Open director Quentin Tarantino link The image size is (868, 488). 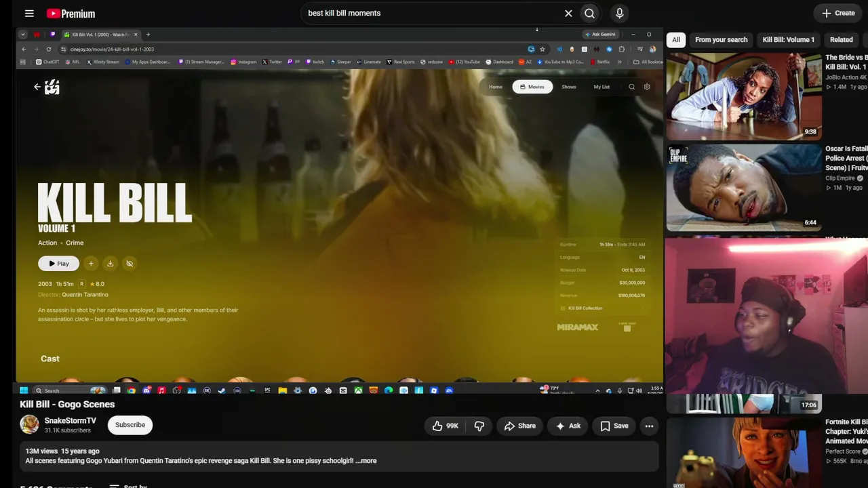click(x=85, y=295)
